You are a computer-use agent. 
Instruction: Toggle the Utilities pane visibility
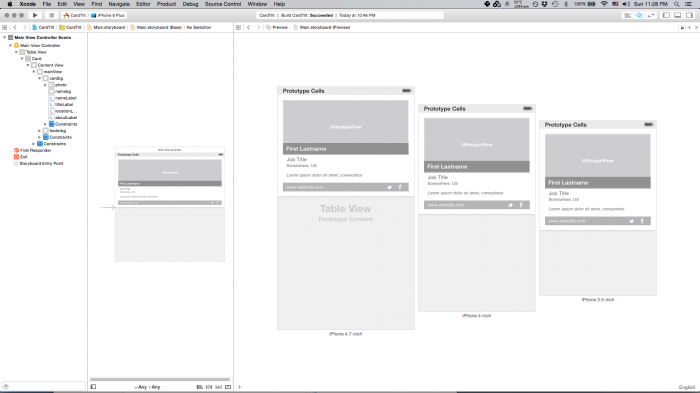(x=689, y=15)
